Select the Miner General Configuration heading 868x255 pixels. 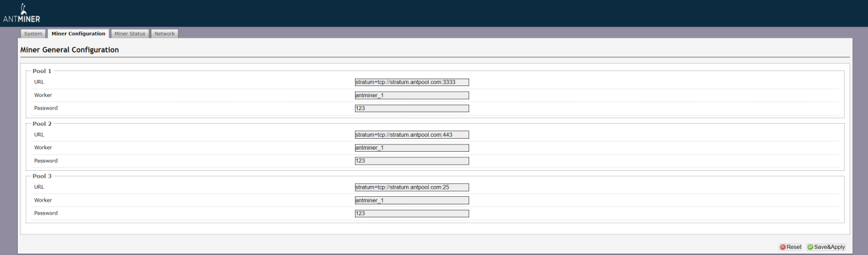70,50
